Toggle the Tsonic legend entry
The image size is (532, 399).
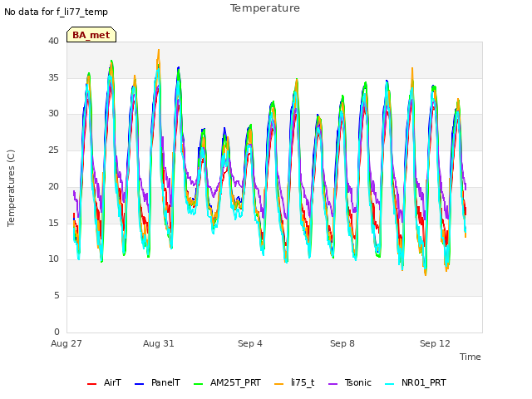point(350,382)
